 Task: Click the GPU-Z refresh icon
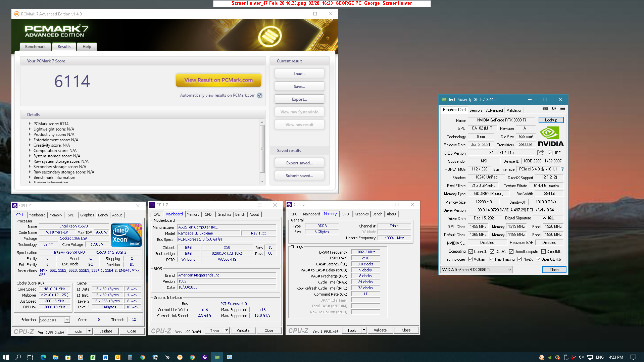(554, 109)
